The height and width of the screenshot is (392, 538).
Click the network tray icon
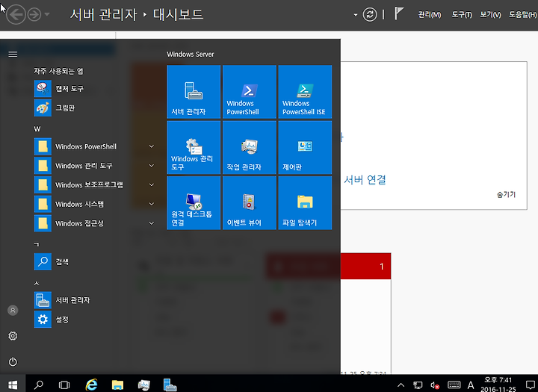tap(418, 385)
